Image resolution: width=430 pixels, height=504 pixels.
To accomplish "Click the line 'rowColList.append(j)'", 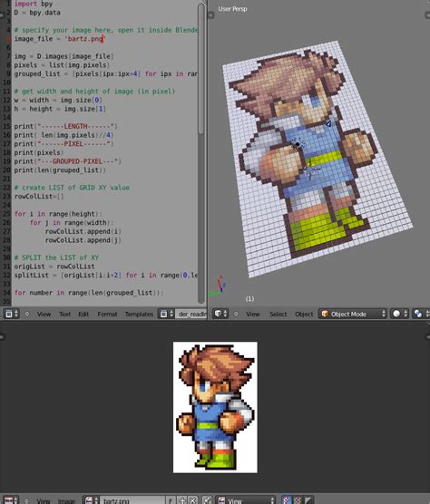I will 83,240.
